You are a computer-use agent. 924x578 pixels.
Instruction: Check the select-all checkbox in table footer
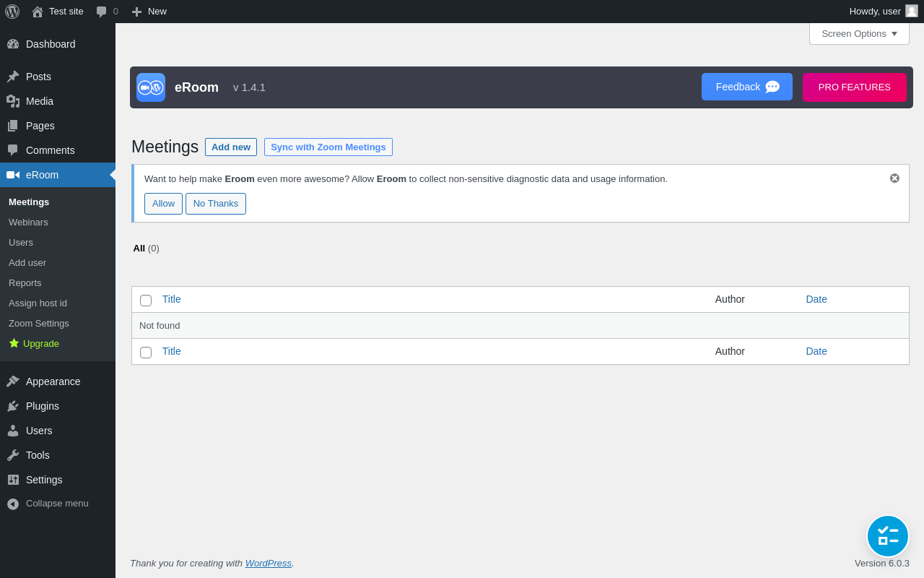click(x=146, y=353)
